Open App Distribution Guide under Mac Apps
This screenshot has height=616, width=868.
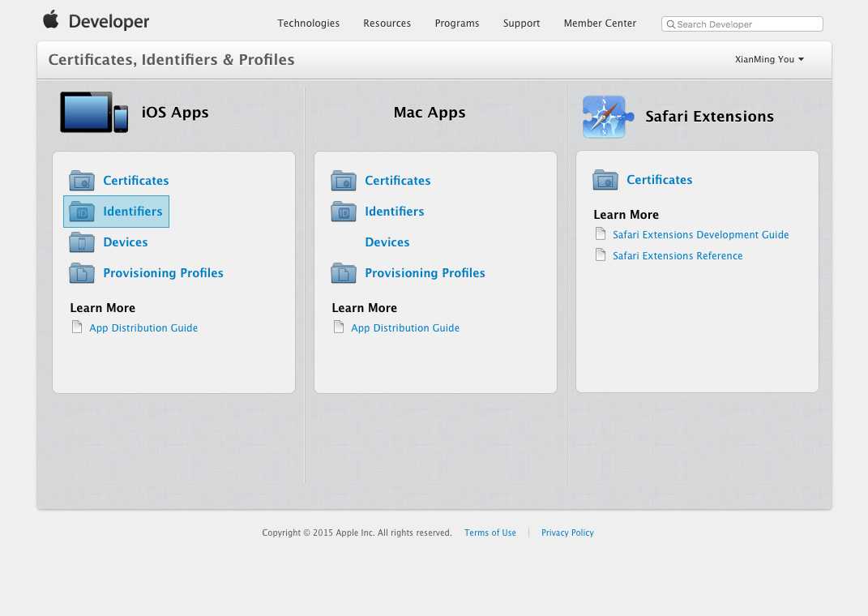(x=405, y=327)
